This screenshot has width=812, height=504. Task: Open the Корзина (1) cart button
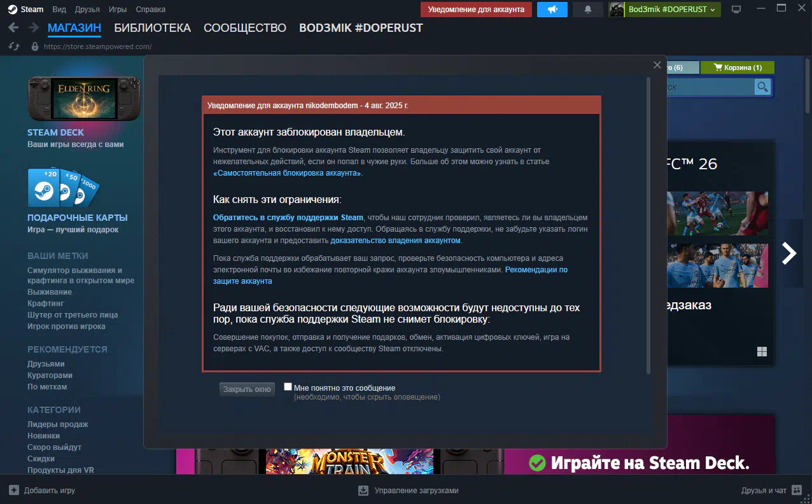click(737, 67)
